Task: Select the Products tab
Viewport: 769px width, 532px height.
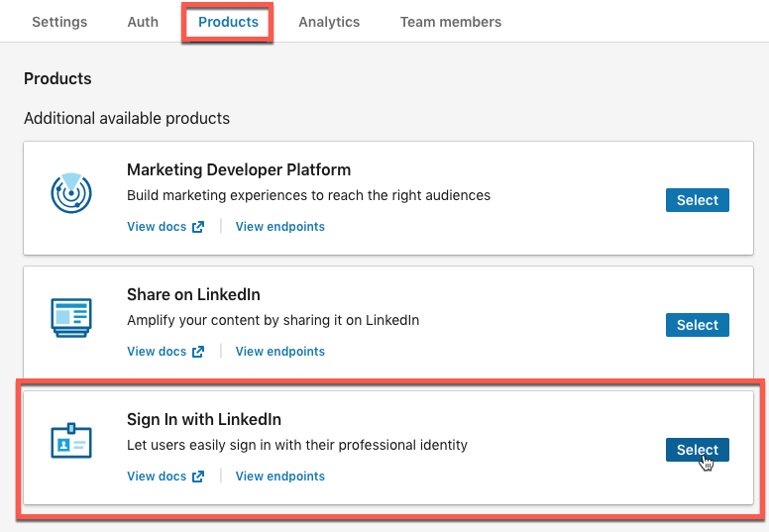Action: (228, 22)
